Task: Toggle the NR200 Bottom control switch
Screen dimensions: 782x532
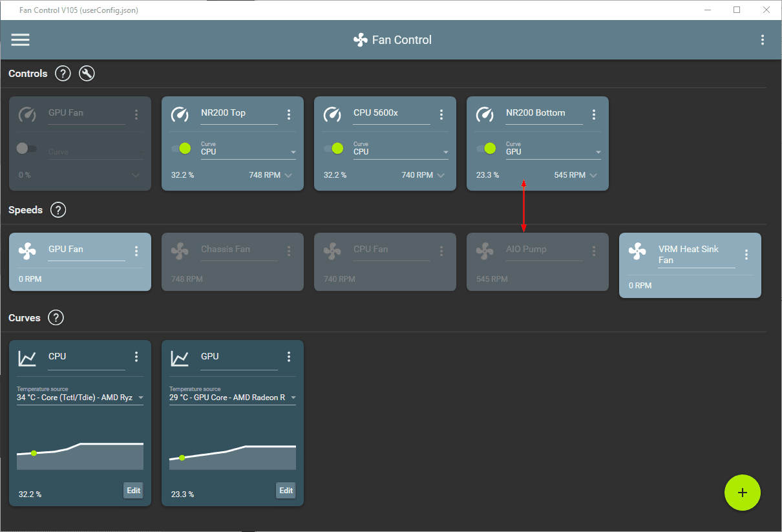Action: [486, 149]
